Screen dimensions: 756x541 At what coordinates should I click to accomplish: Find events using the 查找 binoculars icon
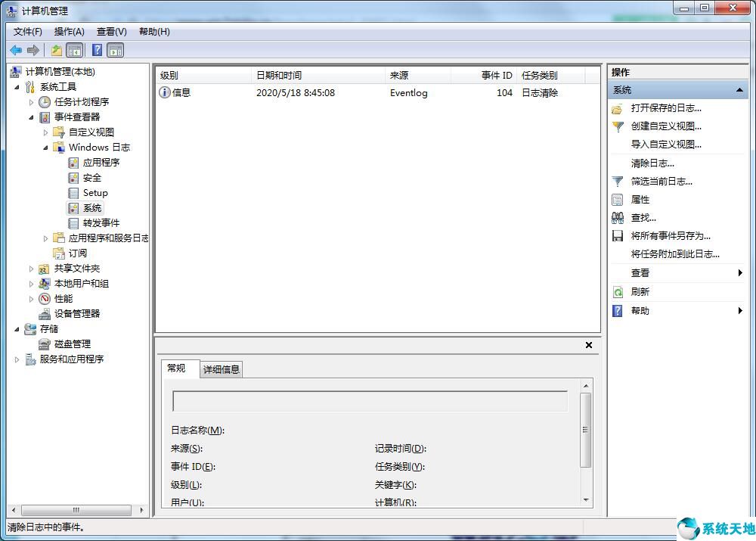[x=618, y=217]
